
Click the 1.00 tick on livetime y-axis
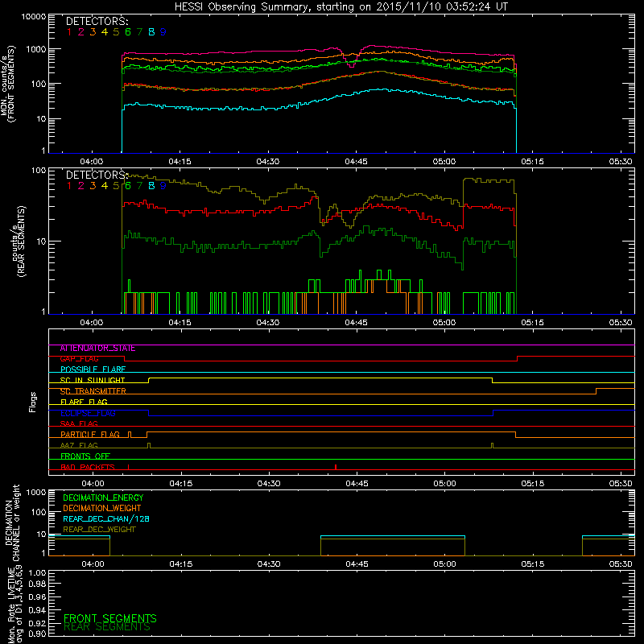tap(37, 573)
